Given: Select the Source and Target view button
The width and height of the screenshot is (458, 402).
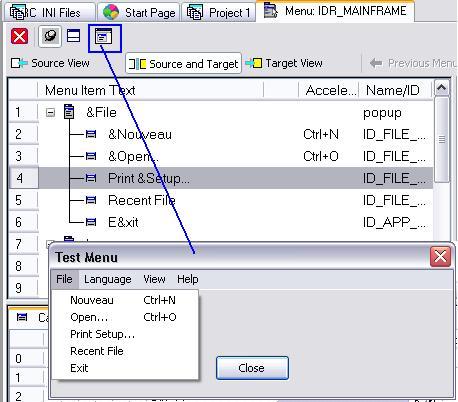Looking at the screenshot, I should pos(183,63).
